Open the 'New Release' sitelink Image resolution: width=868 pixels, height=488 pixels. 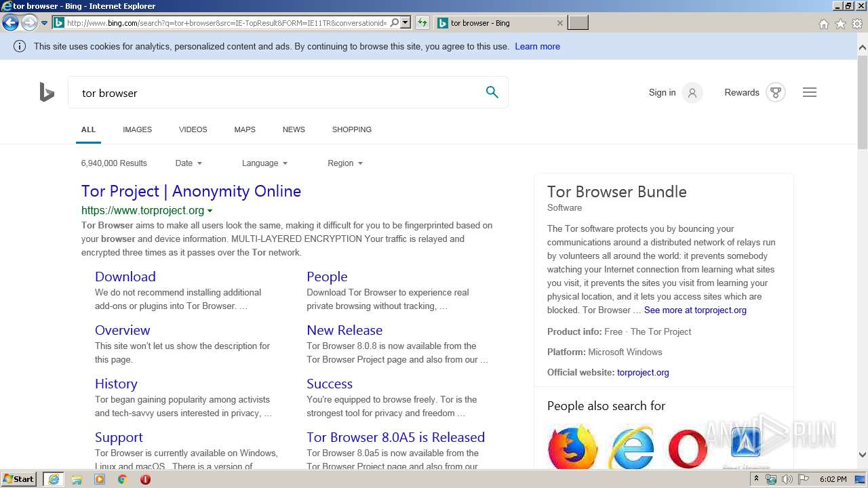tap(344, 330)
